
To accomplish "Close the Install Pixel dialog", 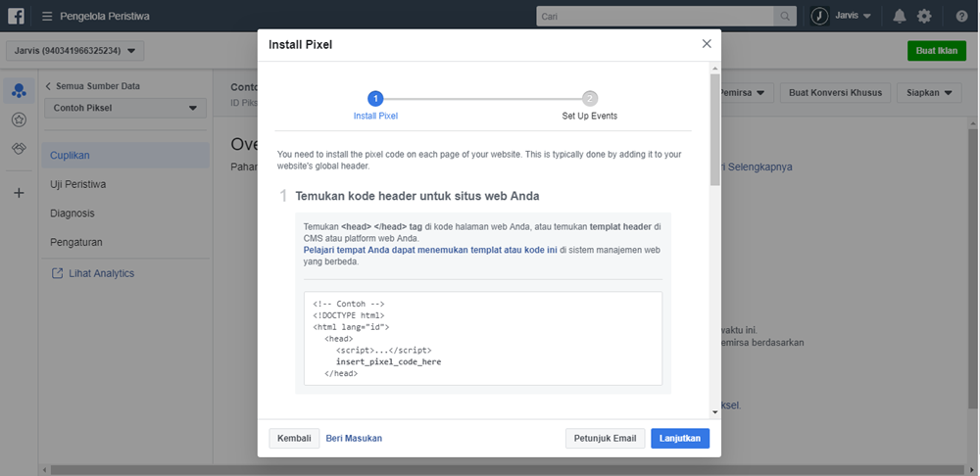I will tap(707, 44).
